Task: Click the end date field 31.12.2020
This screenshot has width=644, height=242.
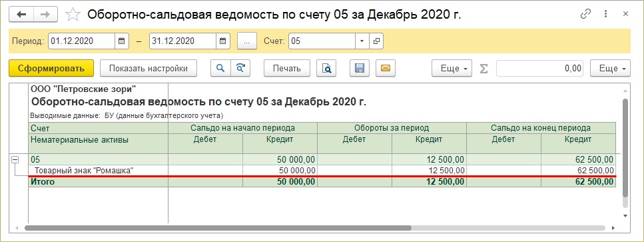Action: [x=182, y=41]
